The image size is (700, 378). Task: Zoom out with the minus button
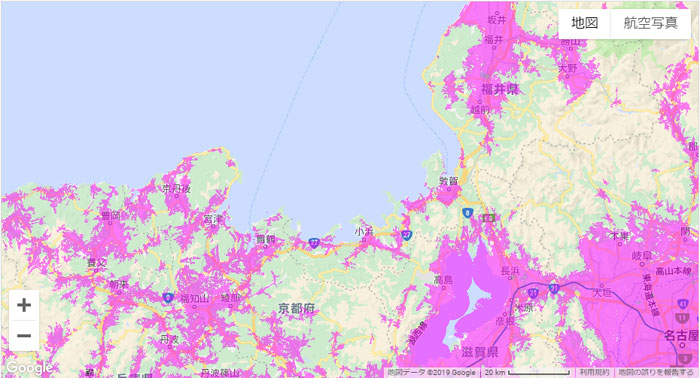click(x=24, y=336)
